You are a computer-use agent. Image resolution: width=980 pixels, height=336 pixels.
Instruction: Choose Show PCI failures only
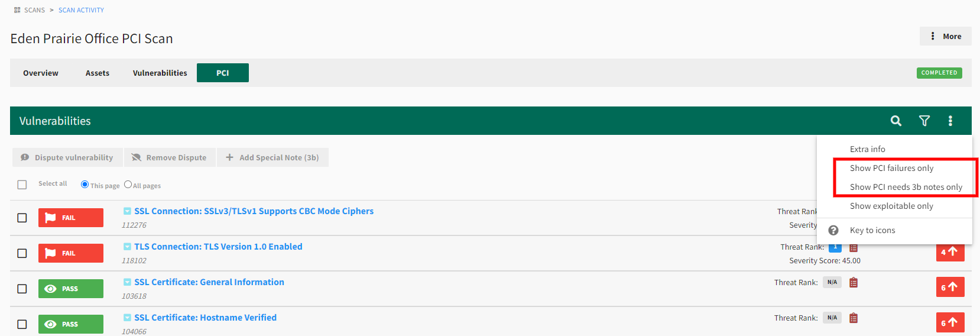891,168
